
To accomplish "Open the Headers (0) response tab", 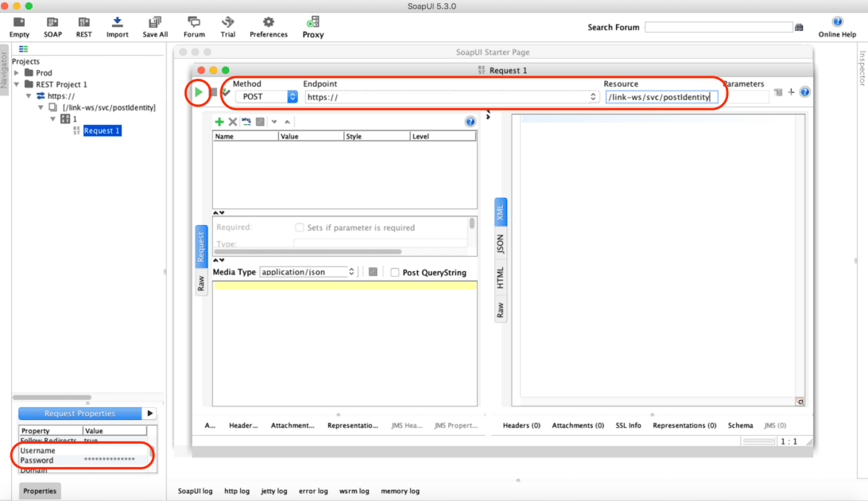I will 521,425.
